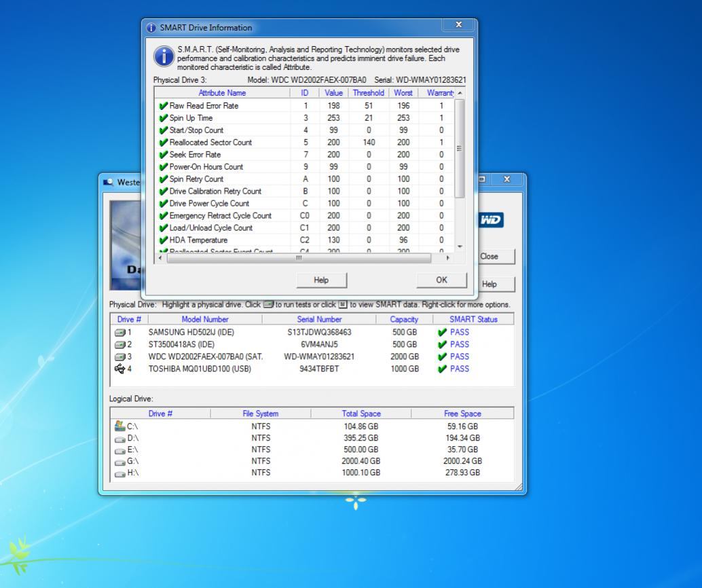702x588 pixels.
Task: Sort SMART table by ID column
Action: (304, 93)
